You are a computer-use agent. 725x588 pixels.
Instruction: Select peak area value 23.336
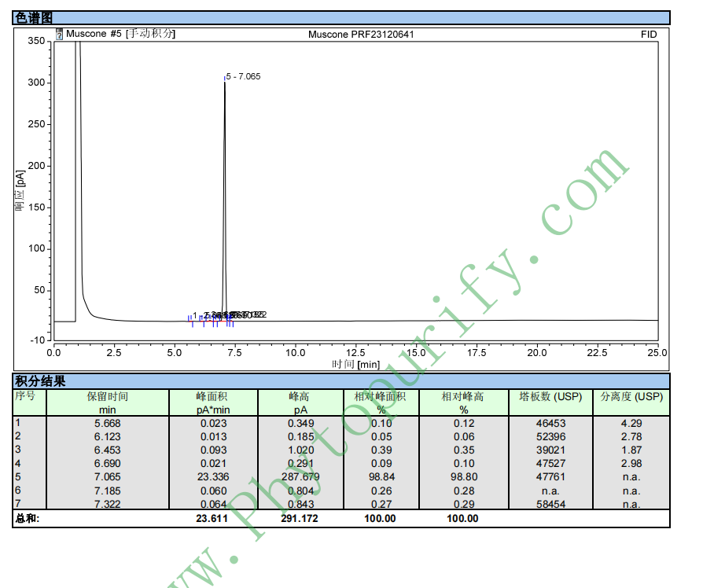tap(212, 477)
